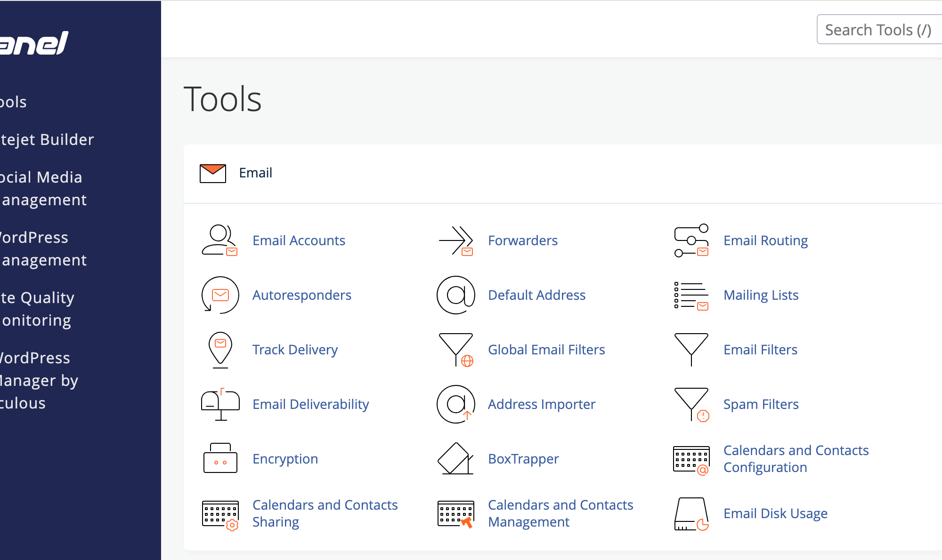Click the BoxTrapper icon
The height and width of the screenshot is (560, 942).
tap(455, 458)
